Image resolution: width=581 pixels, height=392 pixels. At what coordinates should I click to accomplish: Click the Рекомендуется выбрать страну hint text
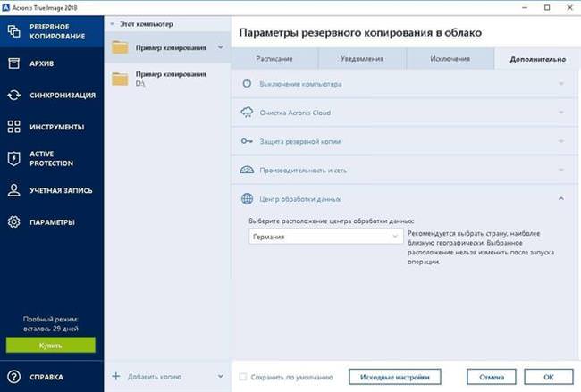point(481,247)
